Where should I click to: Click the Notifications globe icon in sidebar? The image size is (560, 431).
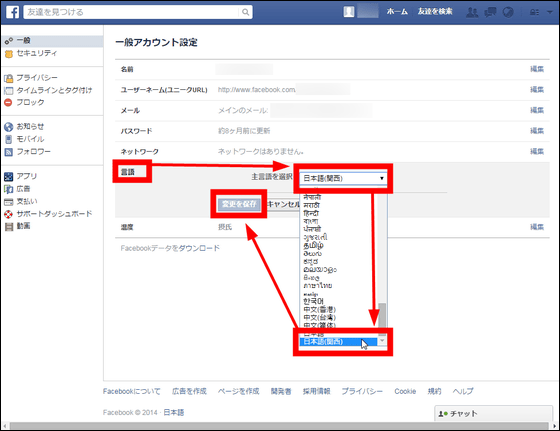coord(9,127)
